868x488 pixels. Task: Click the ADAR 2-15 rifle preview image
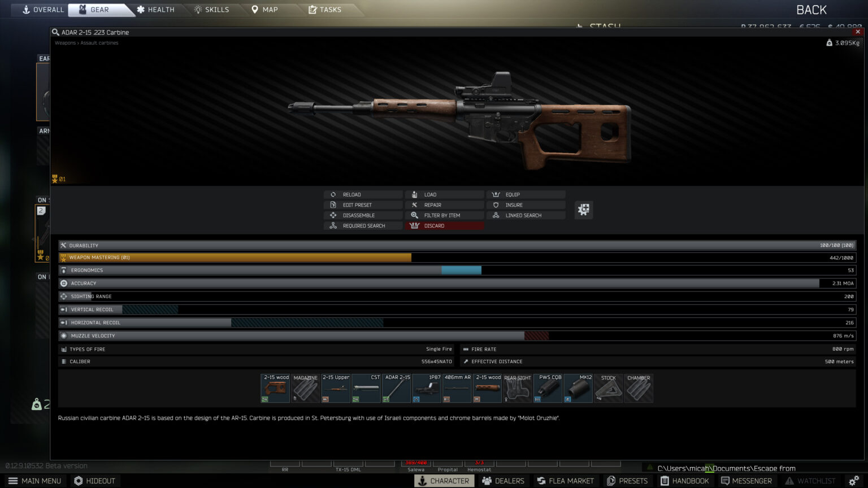pyautogui.click(x=460, y=121)
